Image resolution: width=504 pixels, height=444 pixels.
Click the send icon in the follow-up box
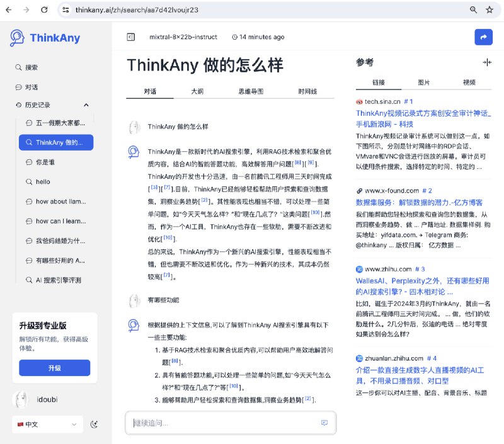[x=324, y=423]
